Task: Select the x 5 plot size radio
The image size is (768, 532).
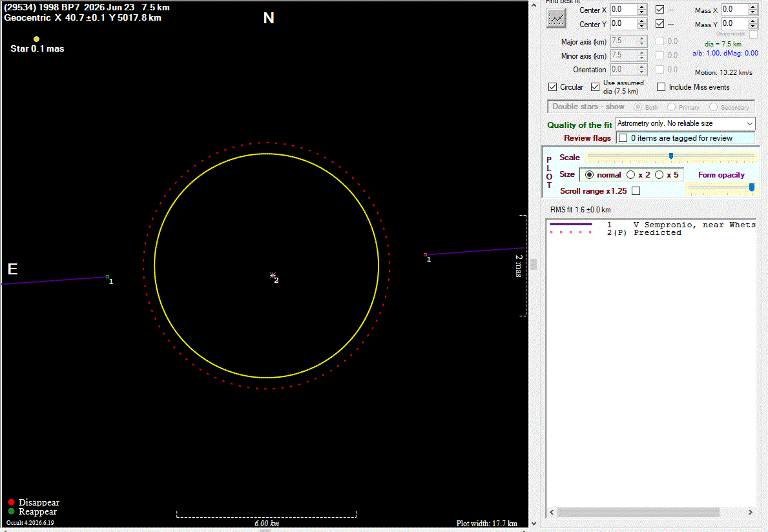Action: click(x=659, y=175)
